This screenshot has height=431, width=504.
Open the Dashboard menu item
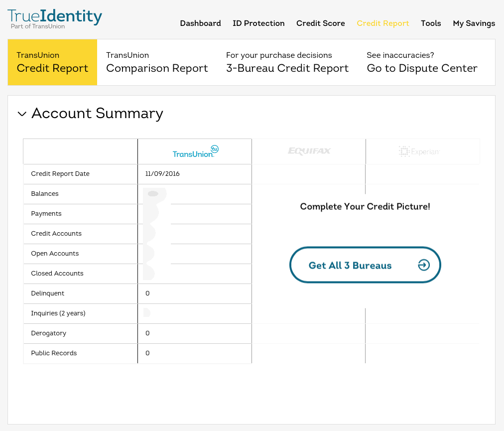pos(200,23)
